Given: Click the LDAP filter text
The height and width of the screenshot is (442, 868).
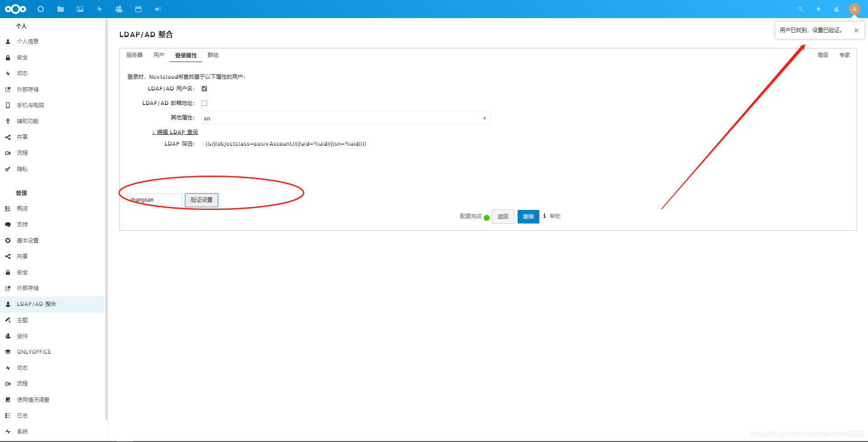Looking at the screenshot, I should tap(286, 144).
